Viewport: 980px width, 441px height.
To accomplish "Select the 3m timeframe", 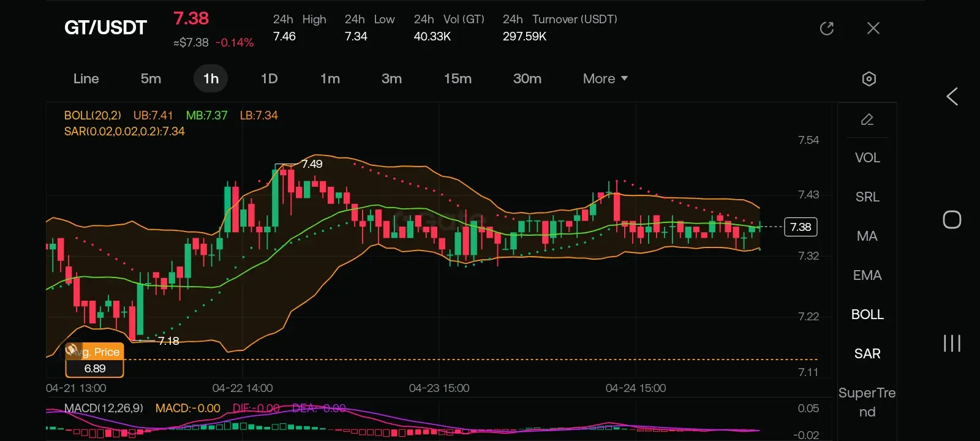I will coord(391,78).
